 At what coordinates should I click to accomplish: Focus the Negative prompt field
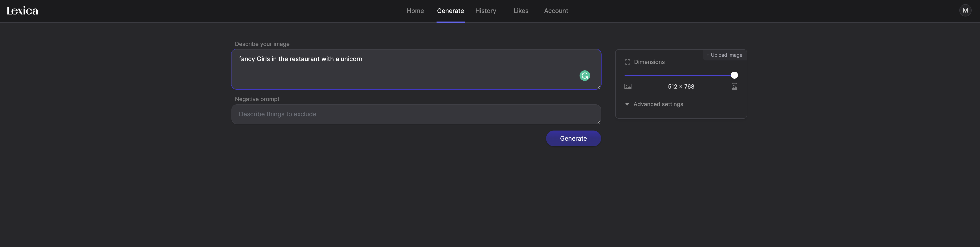tap(416, 114)
